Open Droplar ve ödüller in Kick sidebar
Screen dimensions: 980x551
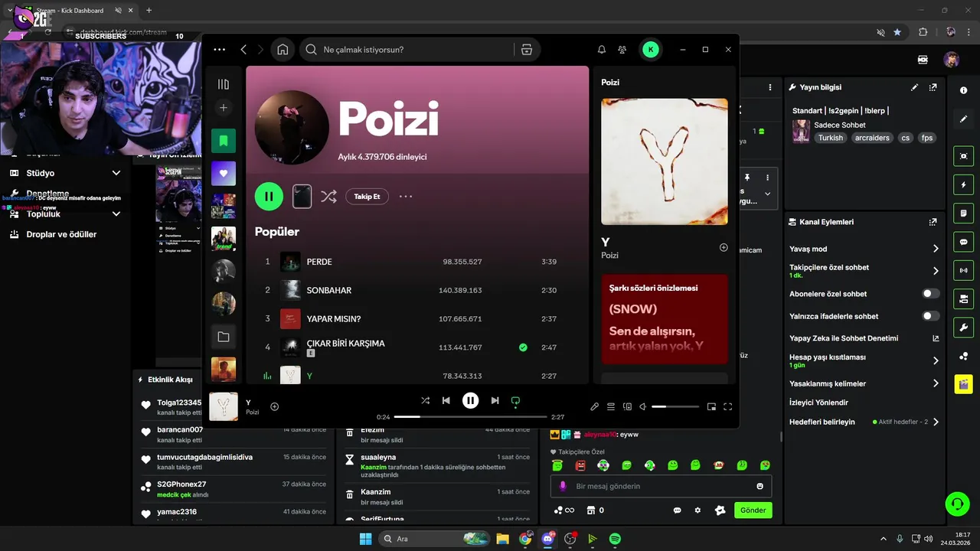pyautogui.click(x=61, y=234)
